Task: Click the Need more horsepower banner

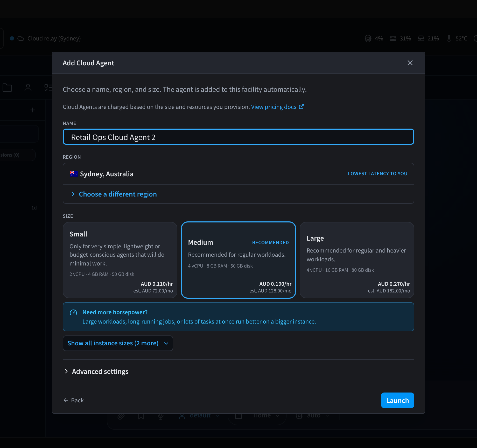Action: click(238, 317)
